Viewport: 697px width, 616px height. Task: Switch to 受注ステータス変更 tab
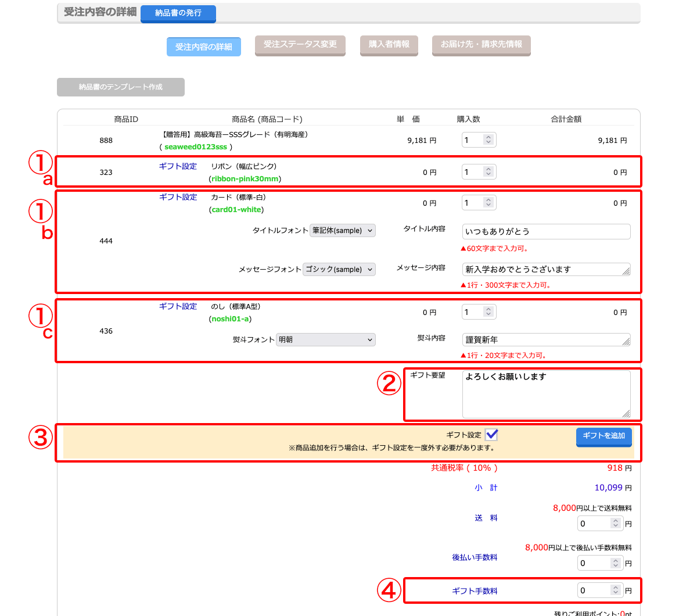(300, 45)
